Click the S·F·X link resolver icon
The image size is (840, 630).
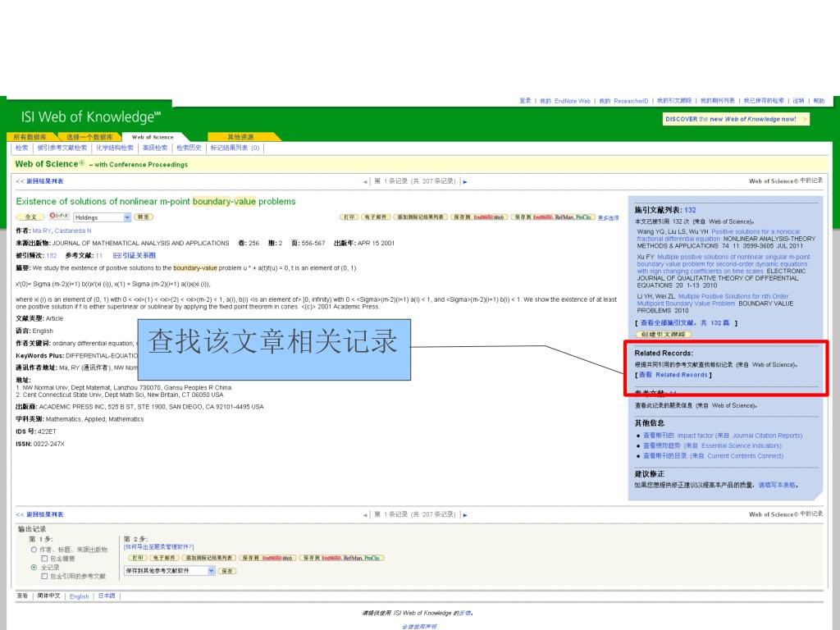click(x=59, y=216)
